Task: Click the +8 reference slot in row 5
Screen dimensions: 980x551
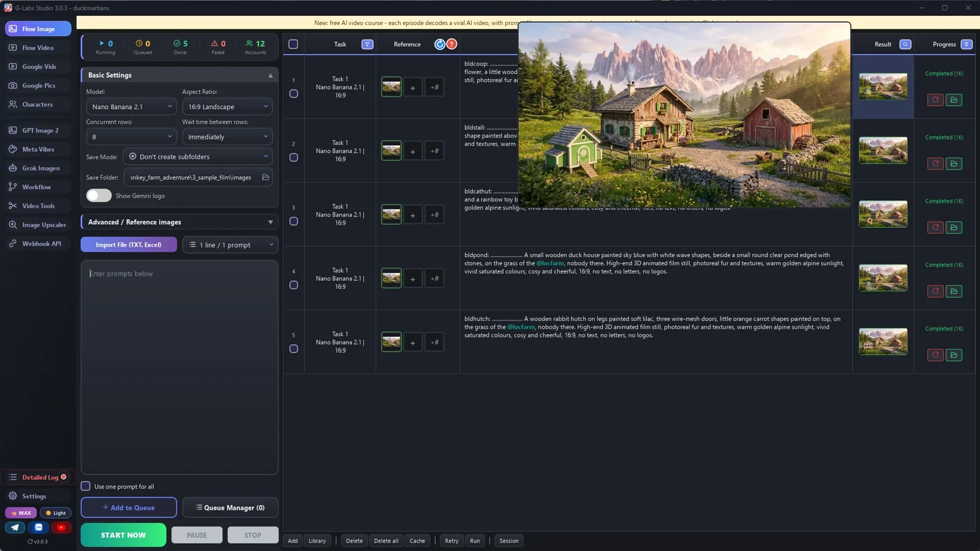Action: (434, 342)
